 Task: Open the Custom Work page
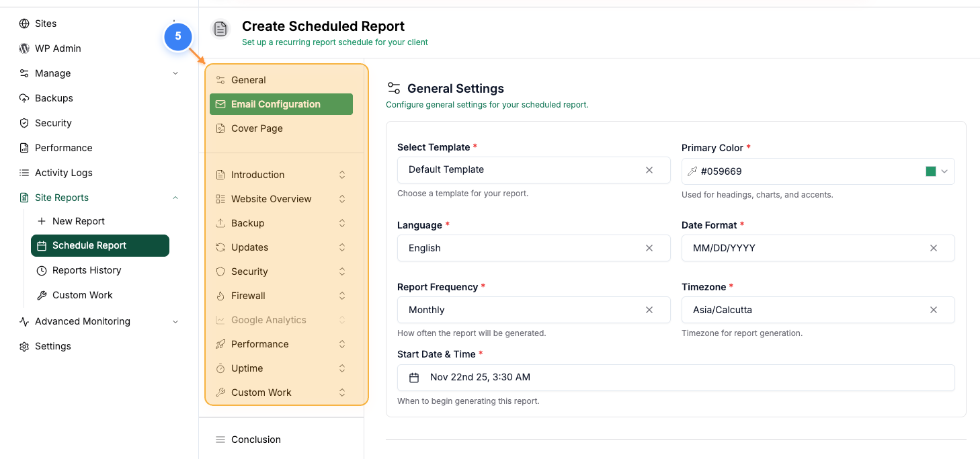pos(83,295)
